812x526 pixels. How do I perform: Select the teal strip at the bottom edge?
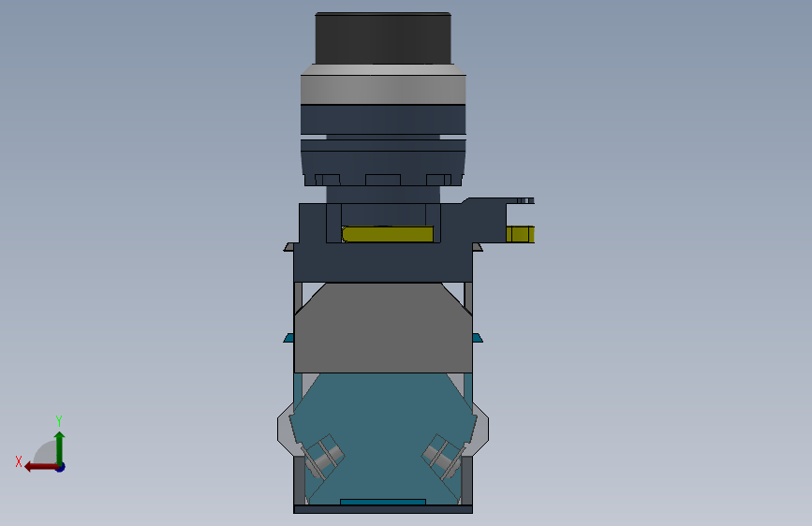click(x=383, y=502)
